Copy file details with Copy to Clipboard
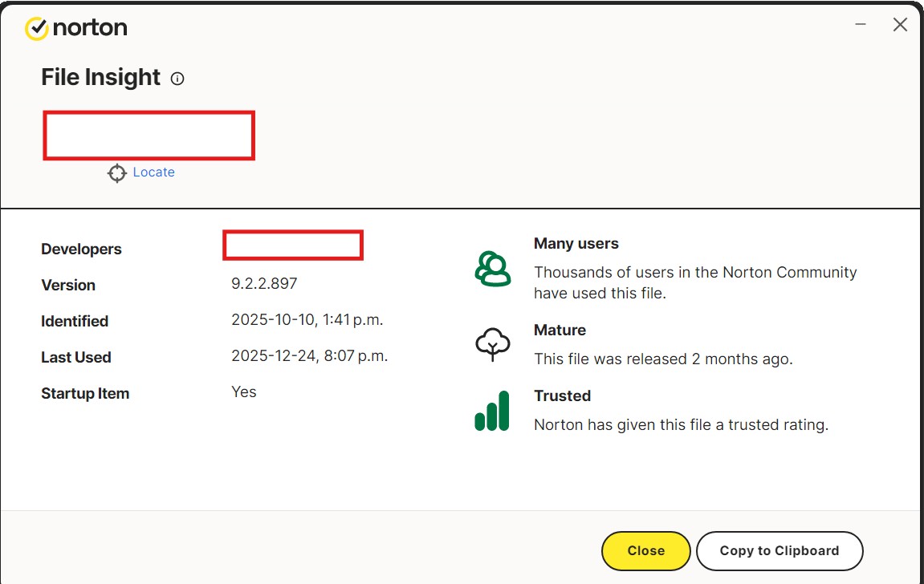Viewport: 924px width, 584px height. click(x=779, y=551)
